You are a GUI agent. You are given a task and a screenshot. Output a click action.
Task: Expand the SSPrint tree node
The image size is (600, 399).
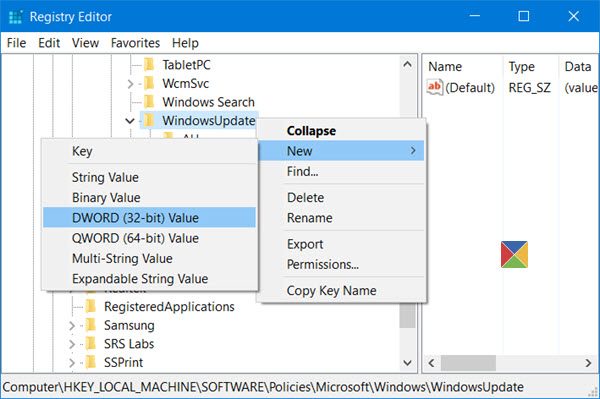[72, 362]
